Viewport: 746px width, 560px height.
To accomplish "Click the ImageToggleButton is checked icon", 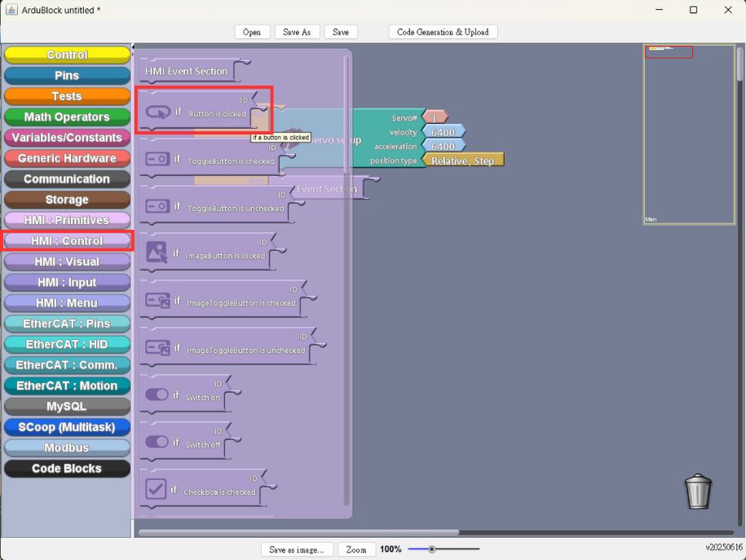I will (157, 300).
